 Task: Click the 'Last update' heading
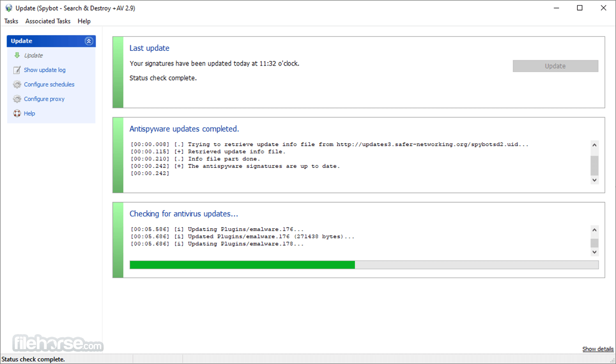point(149,48)
